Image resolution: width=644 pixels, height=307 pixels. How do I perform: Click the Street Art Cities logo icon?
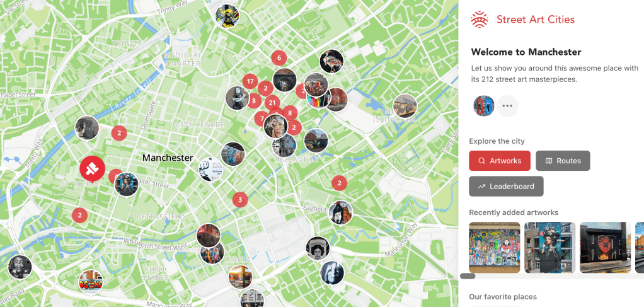(480, 20)
